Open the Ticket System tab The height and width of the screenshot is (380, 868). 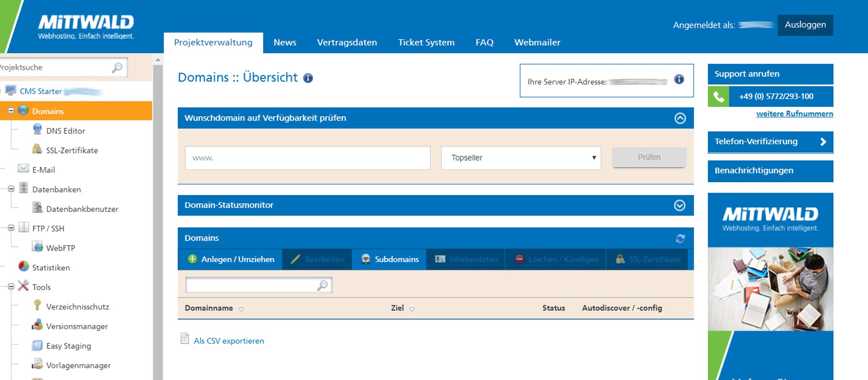click(x=426, y=43)
